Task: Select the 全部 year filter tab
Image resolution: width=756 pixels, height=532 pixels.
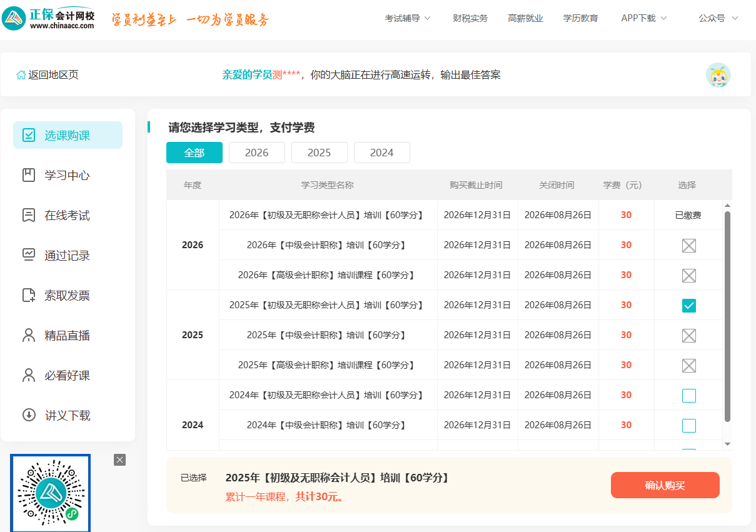Action: [x=194, y=153]
